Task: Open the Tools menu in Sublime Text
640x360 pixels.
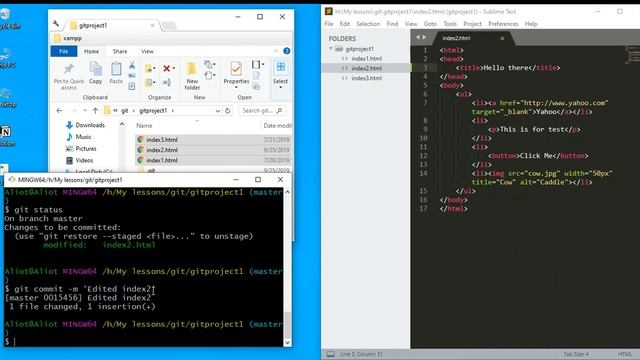Action: pos(450,24)
